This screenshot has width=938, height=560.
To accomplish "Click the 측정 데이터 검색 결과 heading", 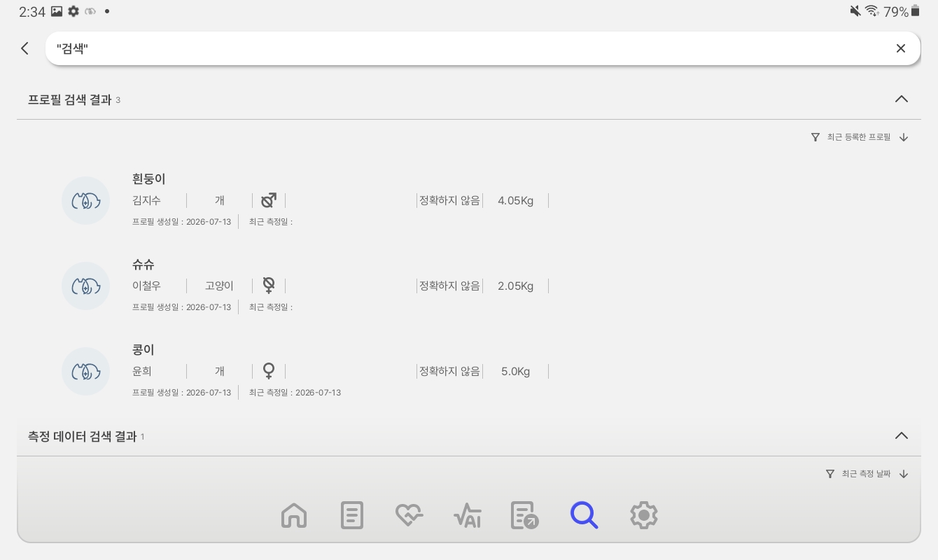I will pyautogui.click(x=83, y=436).
